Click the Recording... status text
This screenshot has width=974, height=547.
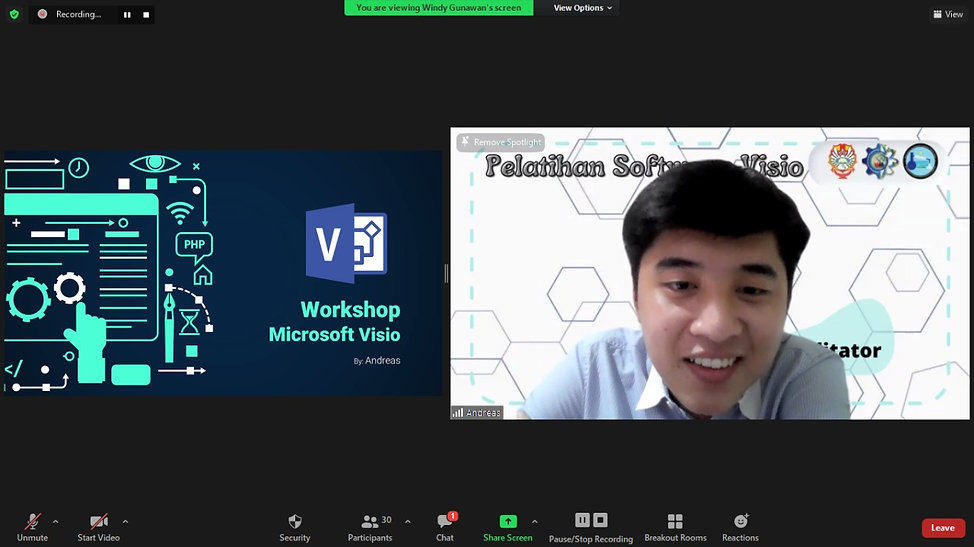click(x=78, y=14)
